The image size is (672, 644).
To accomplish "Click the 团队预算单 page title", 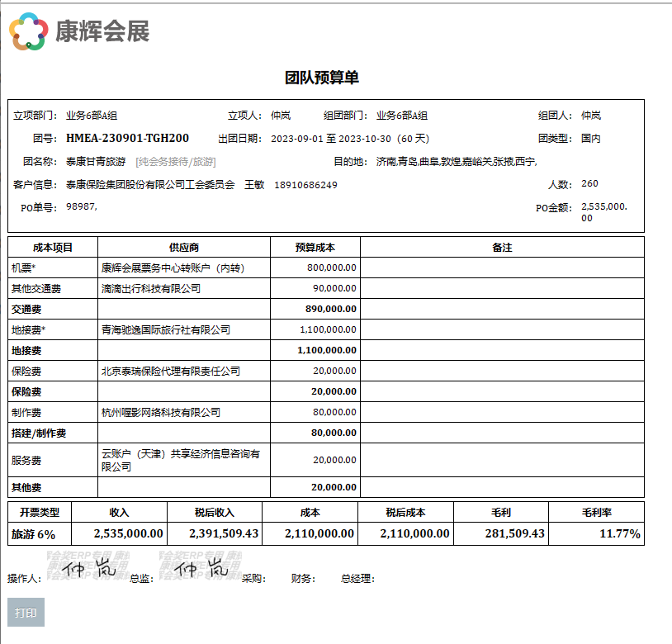I will point(322,78).
